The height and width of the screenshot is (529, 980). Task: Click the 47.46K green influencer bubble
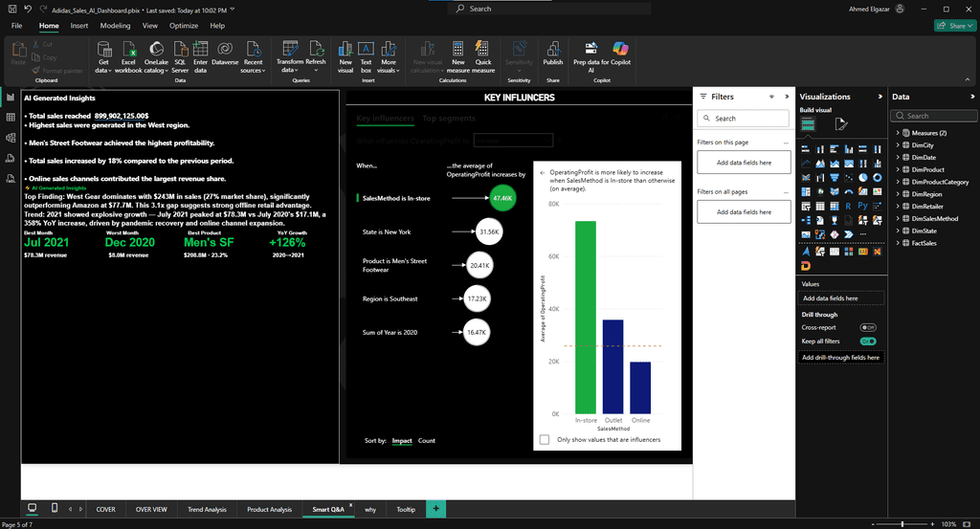pyautogui.click(x=502, y=198)
